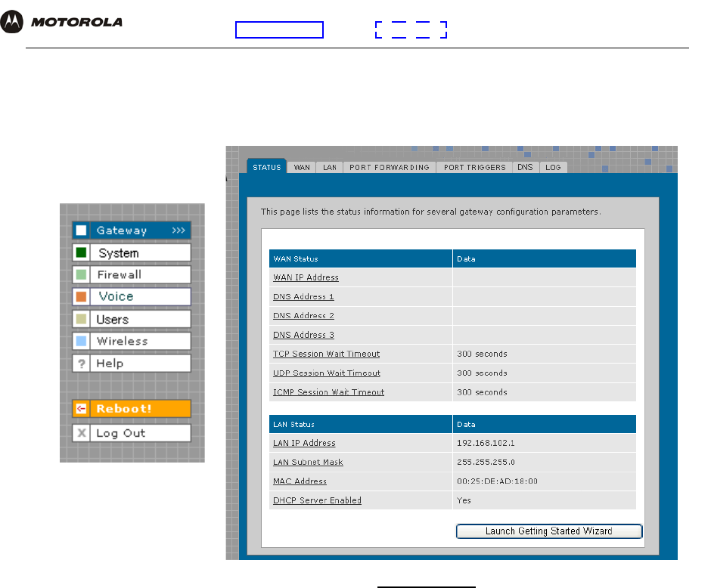Click the light green icon beside Firewall

point(81,274)
